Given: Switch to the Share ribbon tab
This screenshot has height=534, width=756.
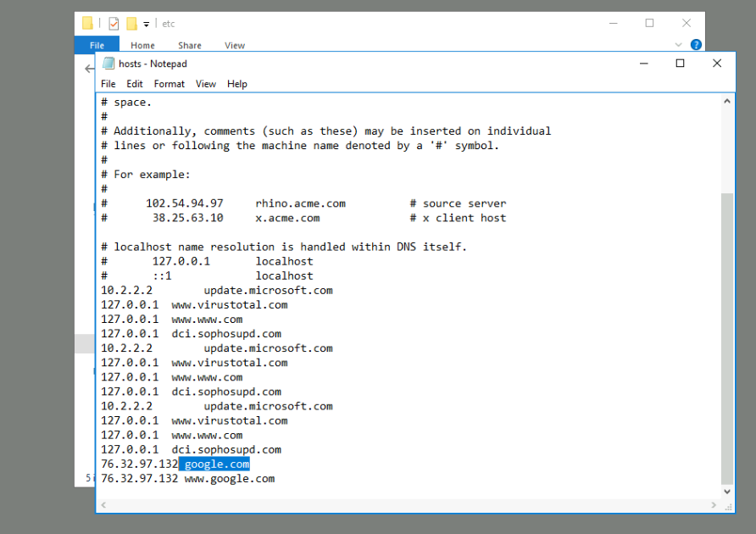Looking at the screenshot, I should [190, 46].
